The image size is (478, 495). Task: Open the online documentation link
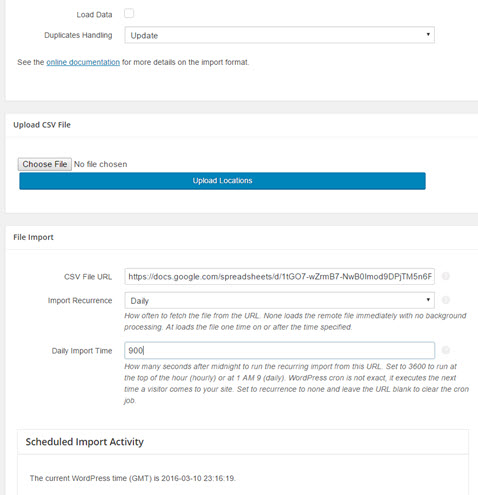(83, 62)
